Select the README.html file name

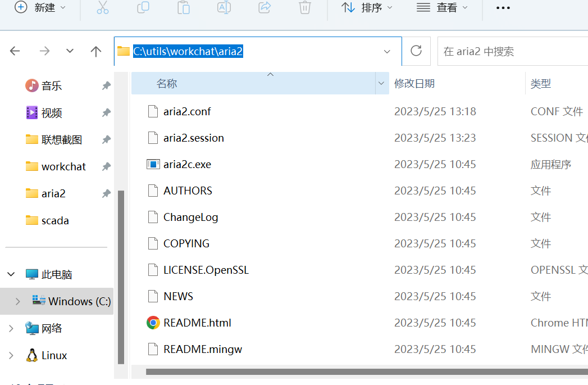click(x=197, y=323)
